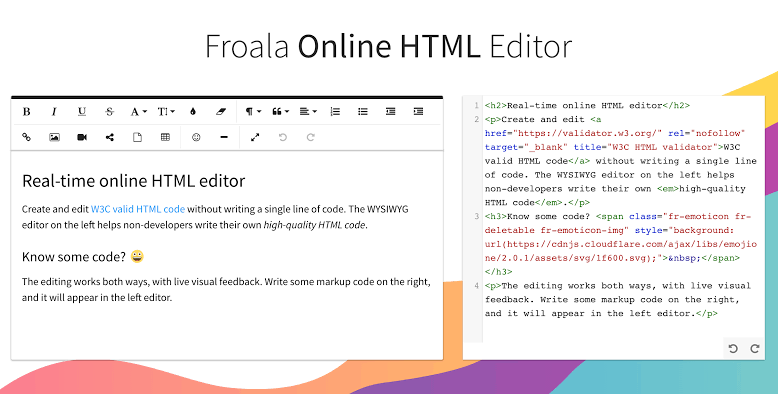Click the code panel's Undo button
The image size is (778, 394).
733,348
